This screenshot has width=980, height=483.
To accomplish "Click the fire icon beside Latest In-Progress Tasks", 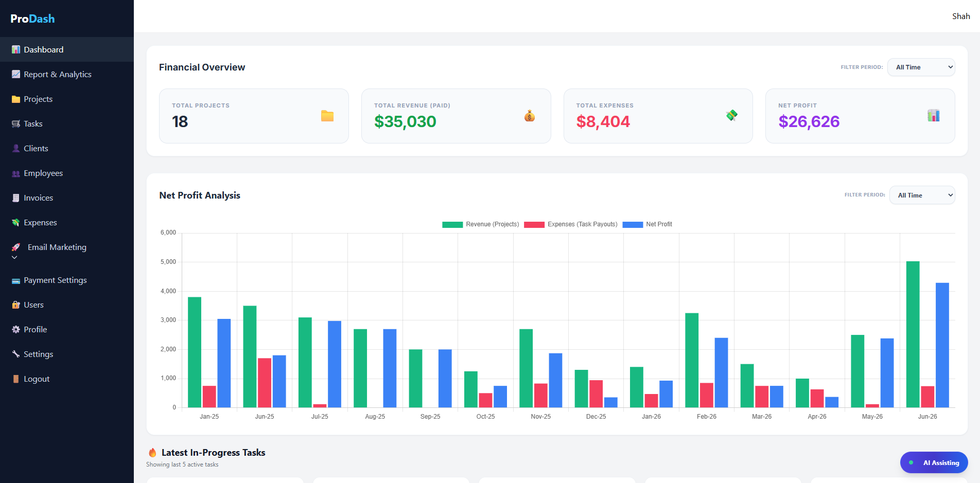I will 152,453.
